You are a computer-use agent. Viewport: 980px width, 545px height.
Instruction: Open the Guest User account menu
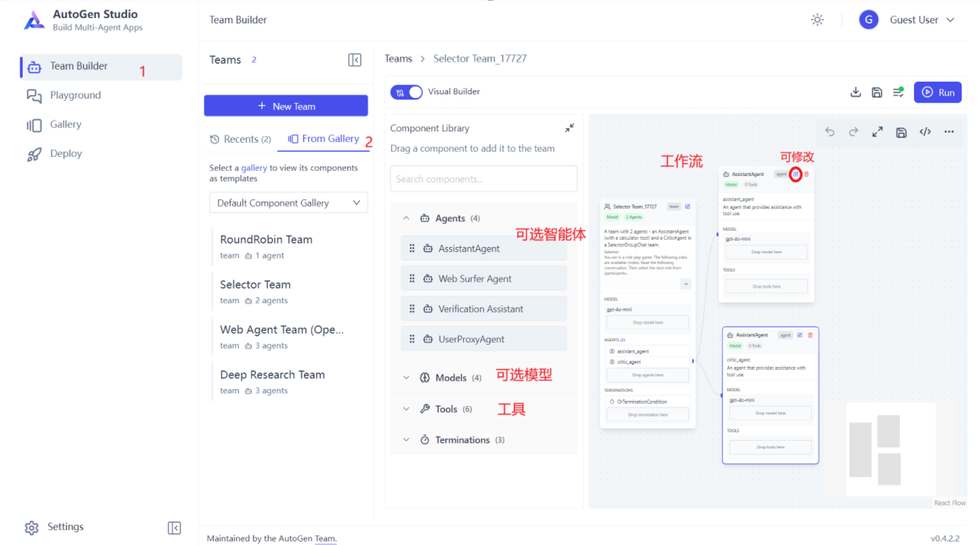pyautogui.click(x=922, y=20)
